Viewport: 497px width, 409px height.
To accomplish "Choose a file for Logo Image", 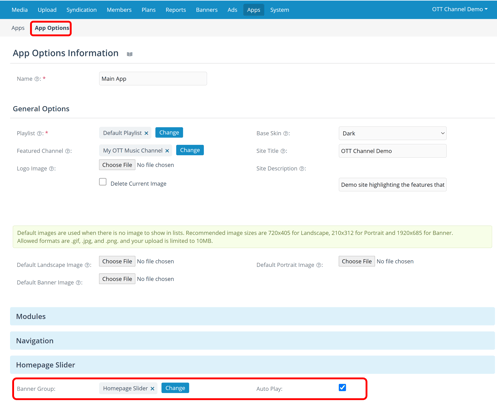I will click(117, 165).
